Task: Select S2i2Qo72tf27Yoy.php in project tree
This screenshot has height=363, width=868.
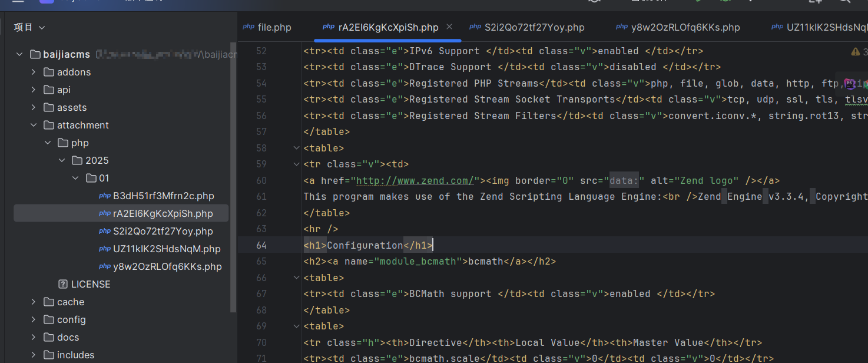Action: pyautogui.click(x=163, y=231)
